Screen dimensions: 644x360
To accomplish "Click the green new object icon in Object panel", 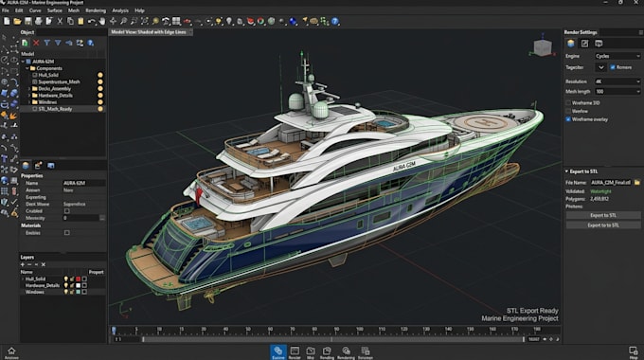I will tap(25, 43).
